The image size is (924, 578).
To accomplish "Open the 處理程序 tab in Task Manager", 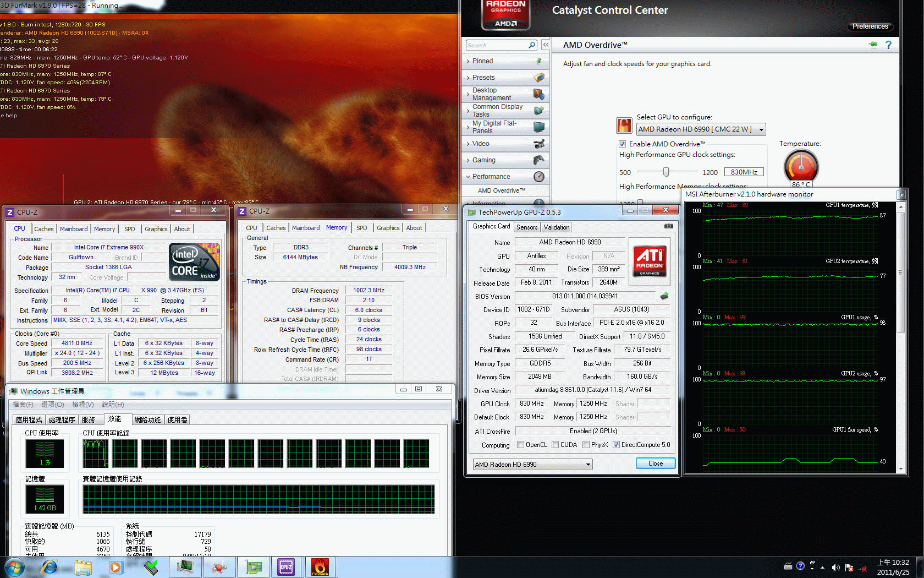I will click(62, 419).
